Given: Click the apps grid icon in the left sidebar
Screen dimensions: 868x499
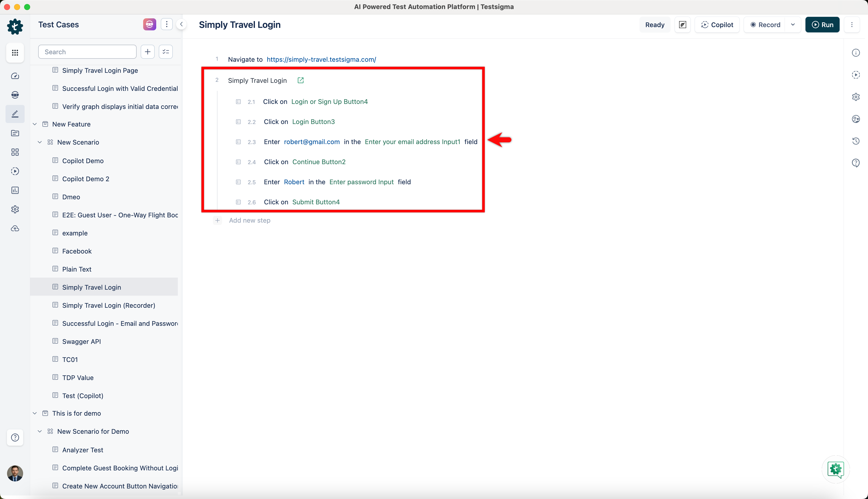Looking at the screenshot, I should (15, 52).
